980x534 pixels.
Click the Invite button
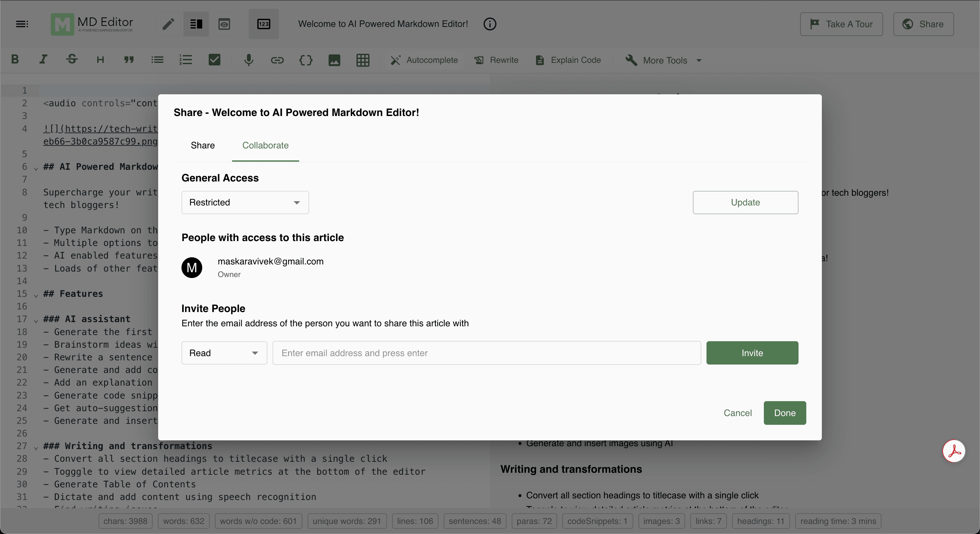click(752, 353)
